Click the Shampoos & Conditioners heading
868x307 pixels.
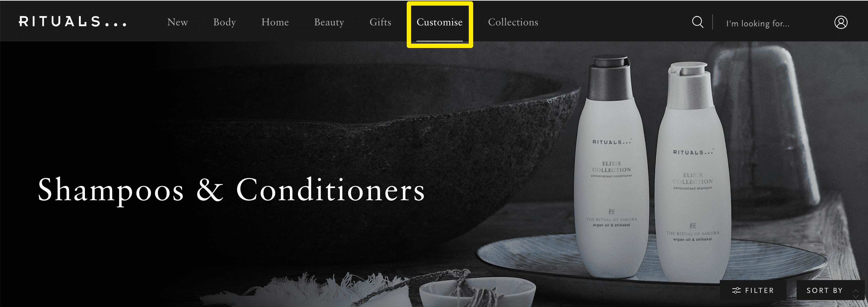point(231,190)
